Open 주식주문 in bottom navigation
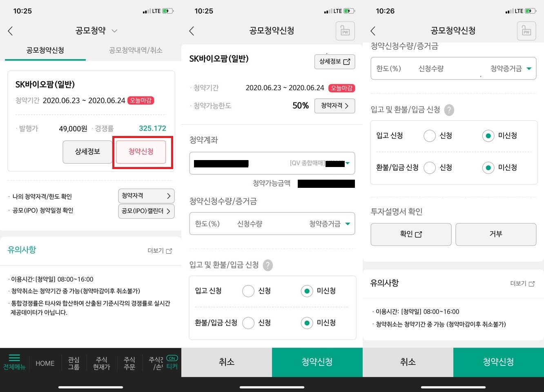This screenshot has width=544, height=392. pos(129,363)
